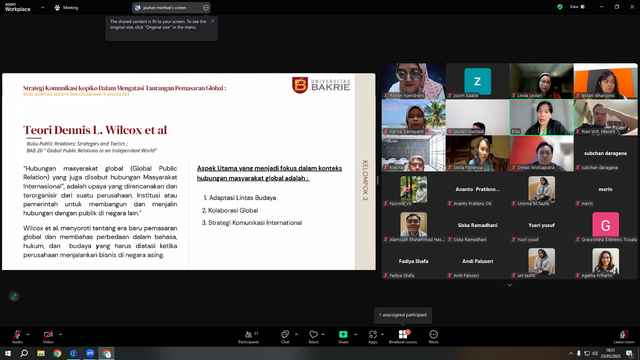Select Yusri yusuf's participant tile

pyautogui.click(x=542, y=225)
